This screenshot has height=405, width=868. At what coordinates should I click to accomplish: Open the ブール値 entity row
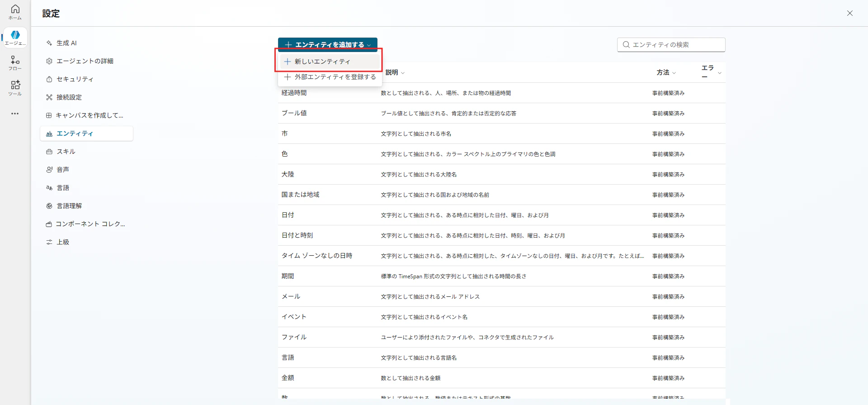pos(502,113)
